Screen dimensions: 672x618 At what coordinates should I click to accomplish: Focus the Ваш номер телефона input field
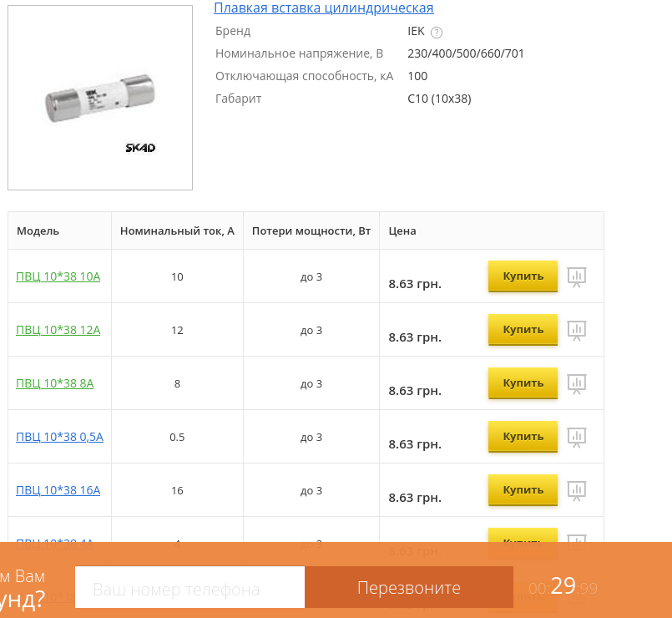point(189,587)
